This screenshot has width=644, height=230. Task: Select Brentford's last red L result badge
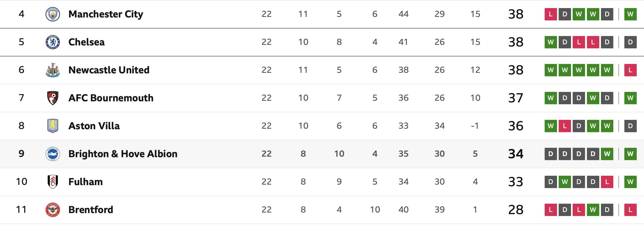click(630, 210)
